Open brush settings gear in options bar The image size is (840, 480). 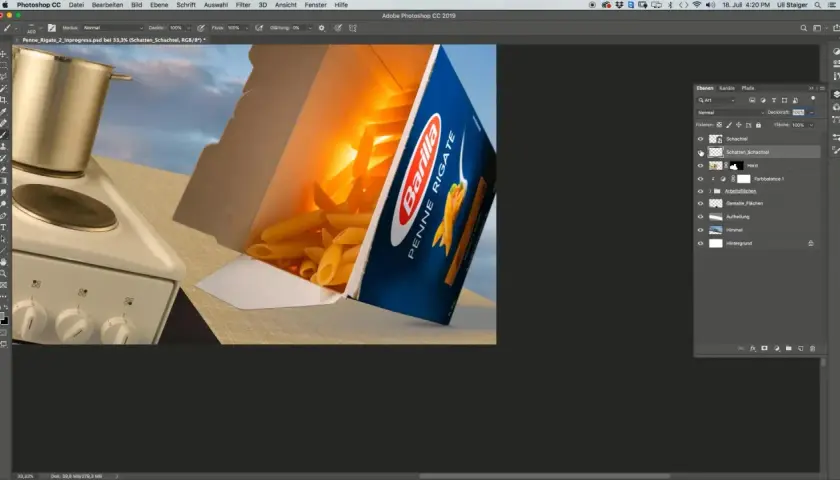coord(321,28)
